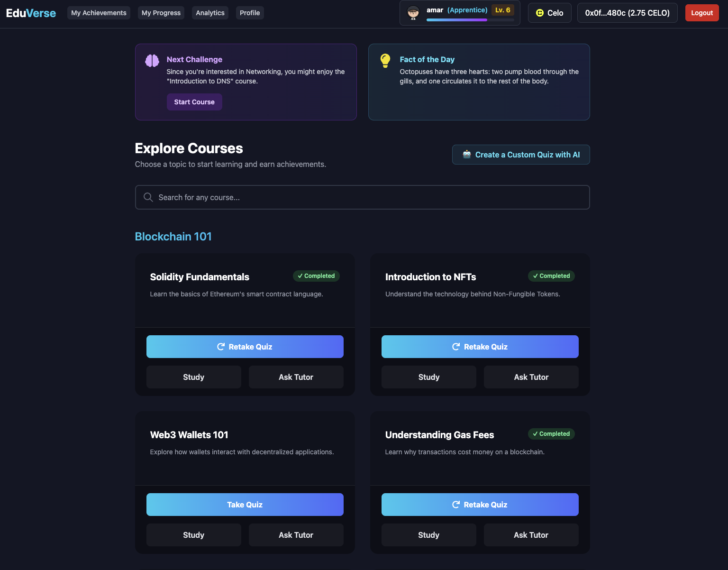The image size is (728, 570).
Task: Click the Completed badge on Introduction to NFTs
Action: pos(551,276)
